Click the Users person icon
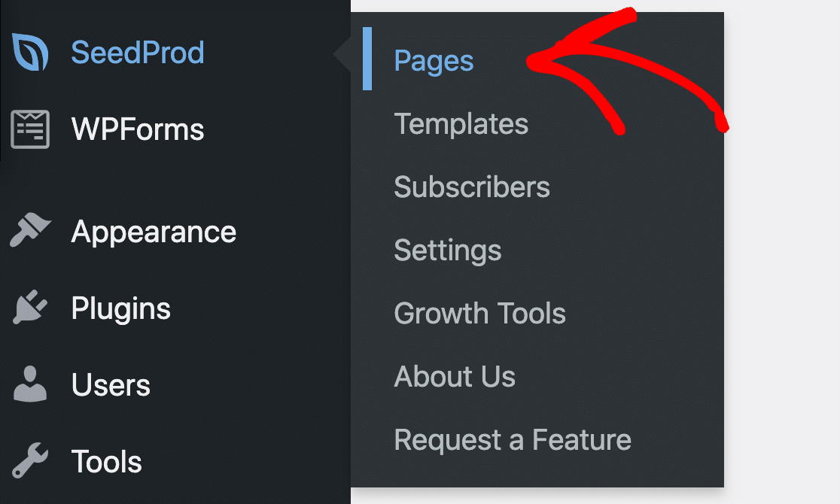 [x=30, y=384]
